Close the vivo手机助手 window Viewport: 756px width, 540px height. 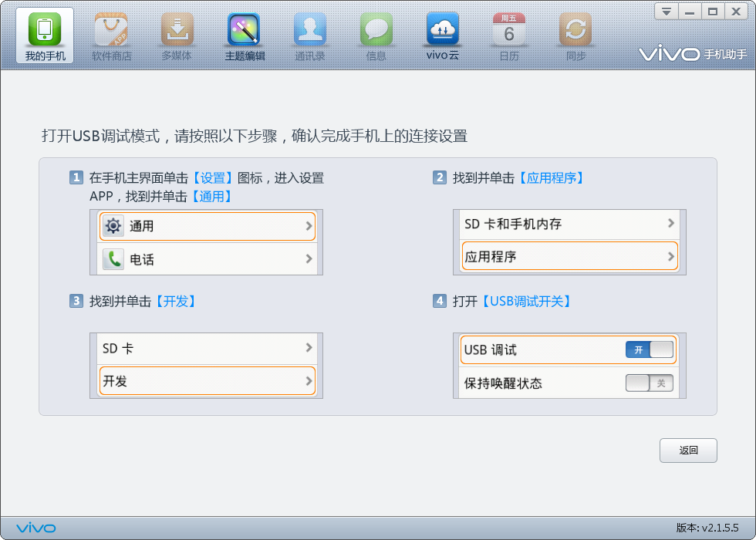(736, 12)
